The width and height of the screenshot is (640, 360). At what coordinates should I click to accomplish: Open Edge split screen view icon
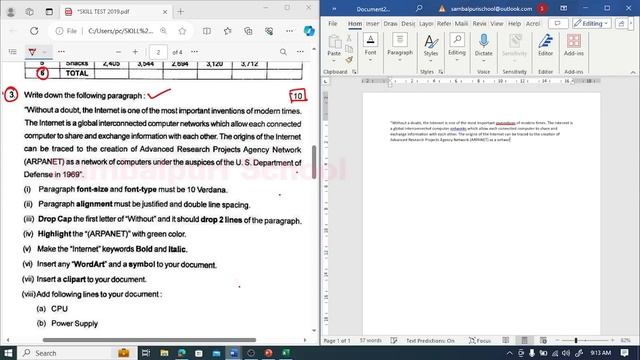point(207,31)
